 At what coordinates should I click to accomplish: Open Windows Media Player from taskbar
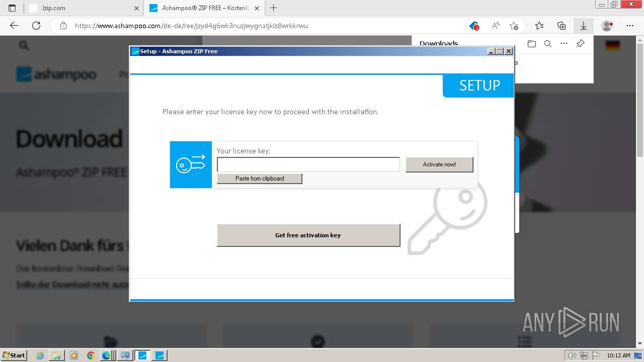(x=74, y=355)
